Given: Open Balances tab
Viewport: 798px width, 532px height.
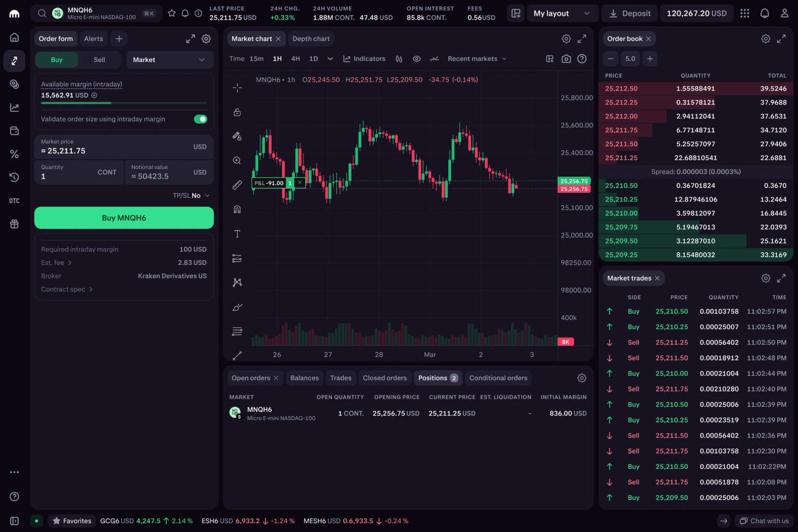Looking at the screenshot, I should tap(304, 378).
